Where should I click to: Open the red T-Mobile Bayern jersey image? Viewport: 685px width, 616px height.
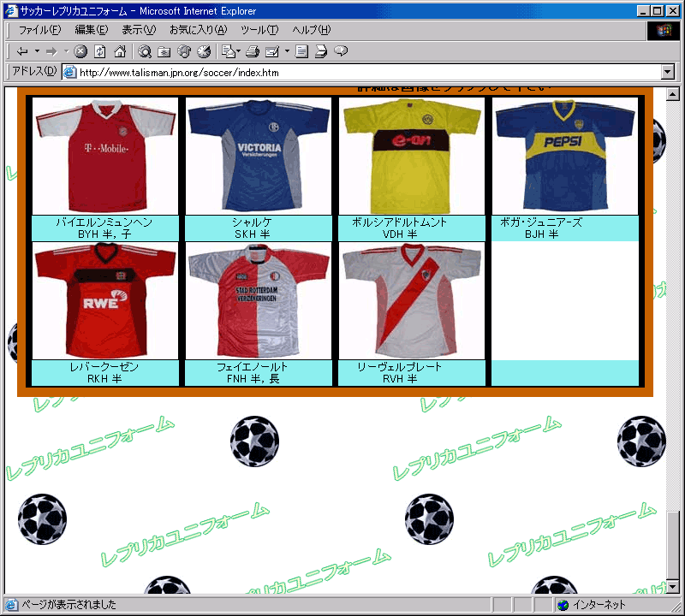pyautogui.click(x=105, y=156)
